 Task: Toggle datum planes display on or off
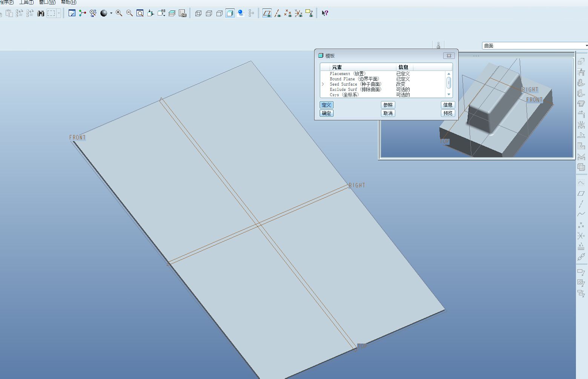[x=267, y=14]
